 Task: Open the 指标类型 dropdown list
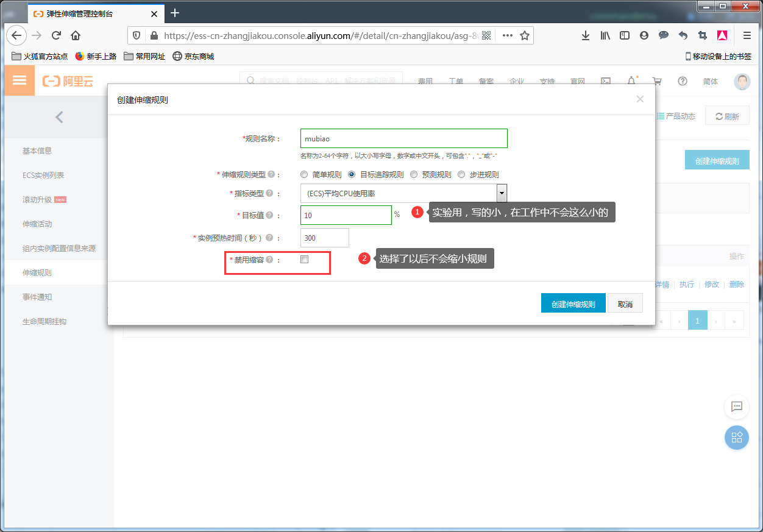tap(502, 194)
